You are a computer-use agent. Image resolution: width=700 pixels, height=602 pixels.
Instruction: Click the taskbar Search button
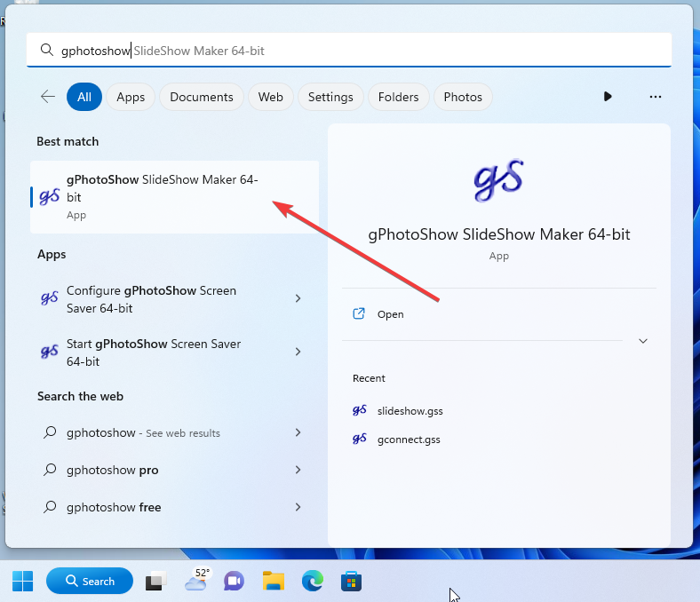(90, 581)
